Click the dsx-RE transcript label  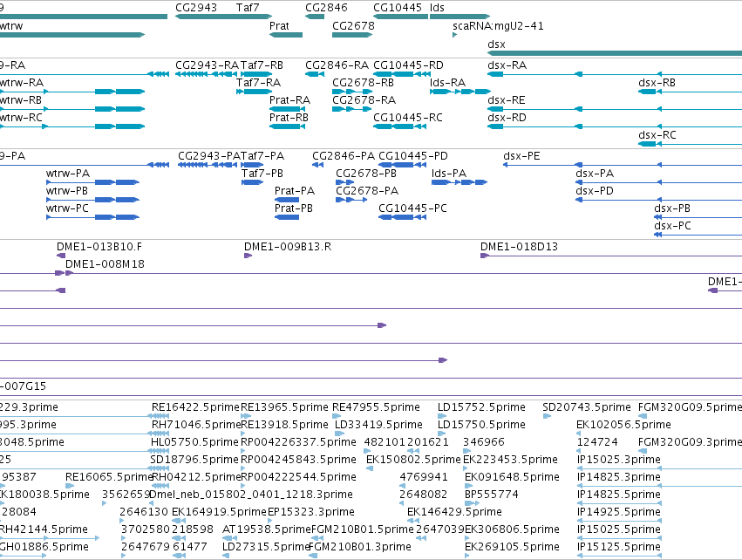(x=507, y=100)
